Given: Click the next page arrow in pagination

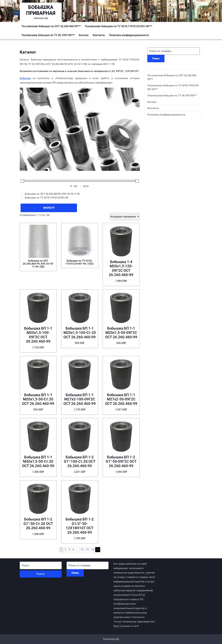Looking at the screenshot, I should 98,549.
